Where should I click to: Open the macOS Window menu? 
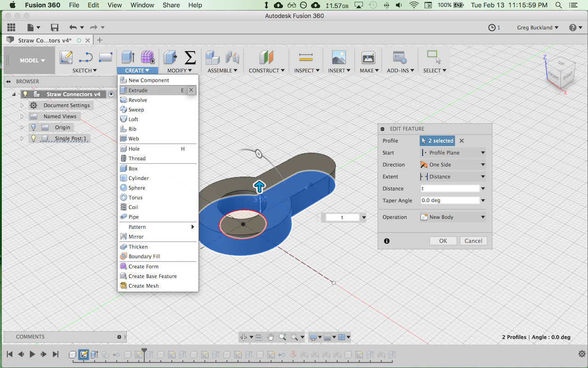coord(142,5)
